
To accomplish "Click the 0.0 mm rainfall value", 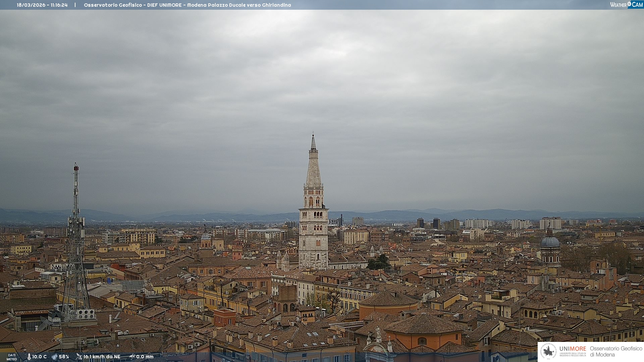I will pyautogui.click(x=145, y=357).
